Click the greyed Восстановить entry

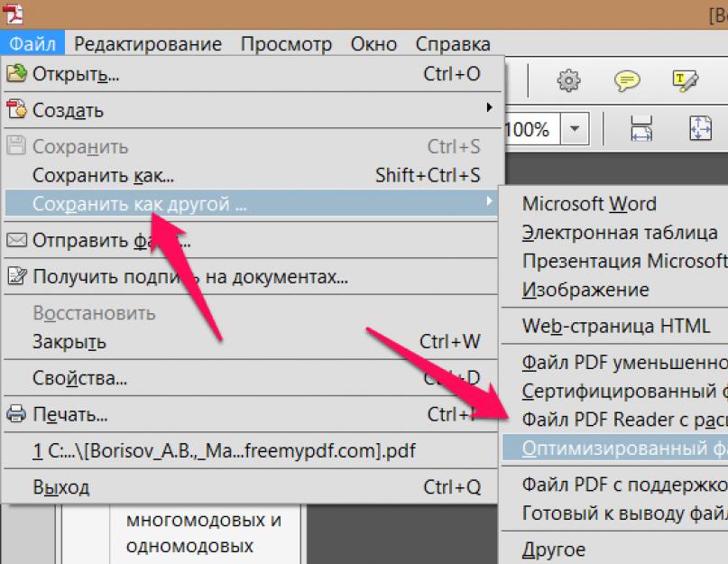click(x=251, y=313)
